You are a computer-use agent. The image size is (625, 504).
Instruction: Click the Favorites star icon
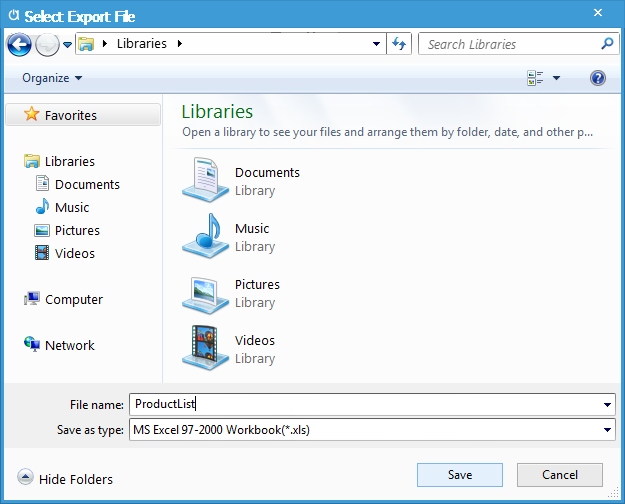point(32,114)
